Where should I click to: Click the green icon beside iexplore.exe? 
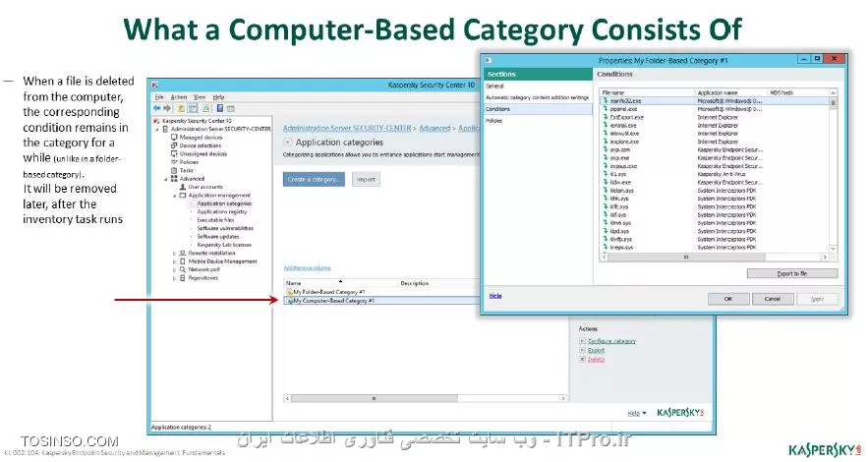[x=606, y=142]
